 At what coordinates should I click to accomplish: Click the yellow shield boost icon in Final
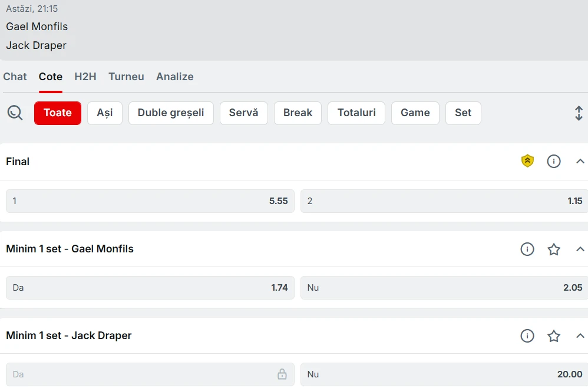tap(527, 161)
